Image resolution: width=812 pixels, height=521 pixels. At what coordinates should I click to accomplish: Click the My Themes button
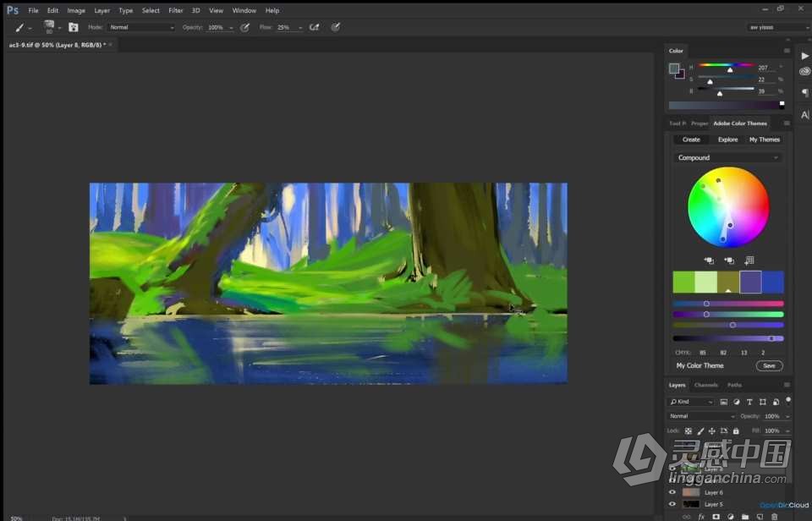coord(765,140)
